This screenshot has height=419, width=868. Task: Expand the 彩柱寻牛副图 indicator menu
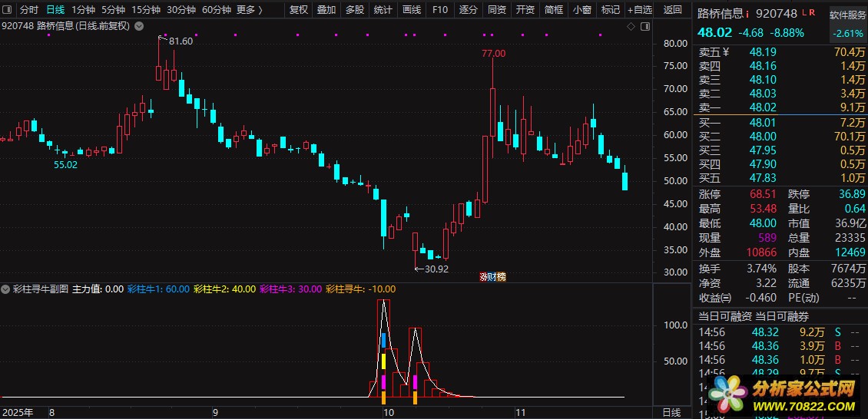[6, 289]
